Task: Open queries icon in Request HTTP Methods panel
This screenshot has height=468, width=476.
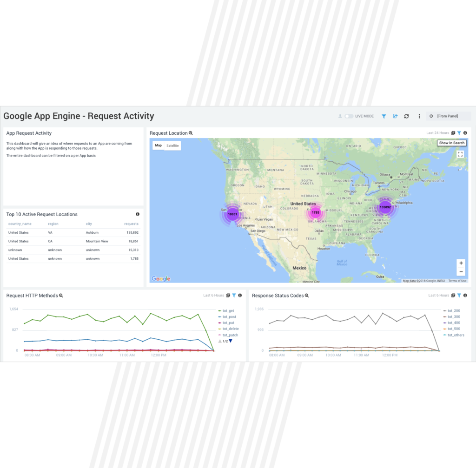Action: [x=228, y=295]
